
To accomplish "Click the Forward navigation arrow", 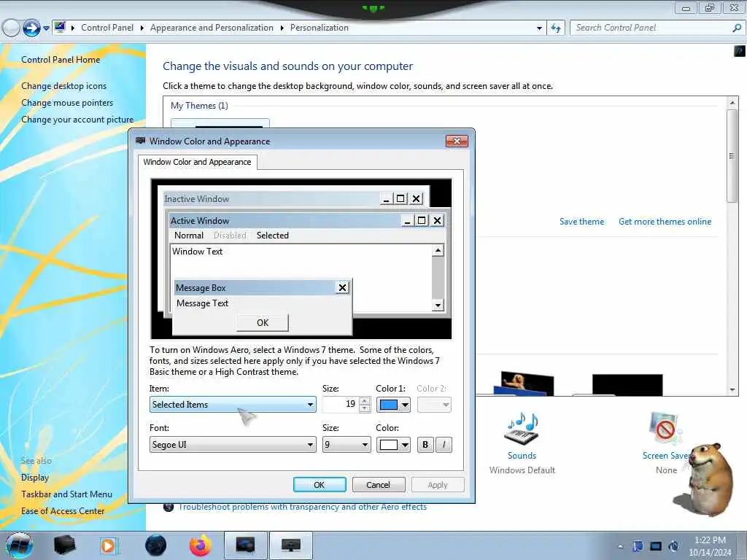I will click(31, 28).
